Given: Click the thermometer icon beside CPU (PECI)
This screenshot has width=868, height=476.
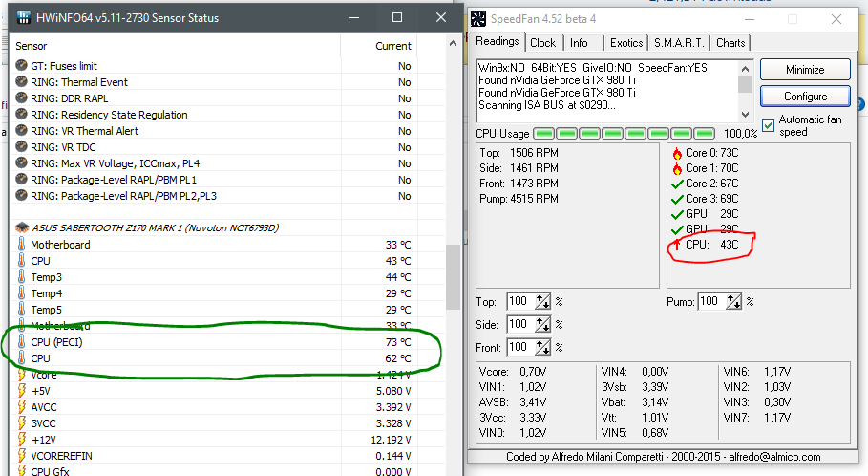Looking at the screenshot, I should pyautogui.click(x=22, y=341).
